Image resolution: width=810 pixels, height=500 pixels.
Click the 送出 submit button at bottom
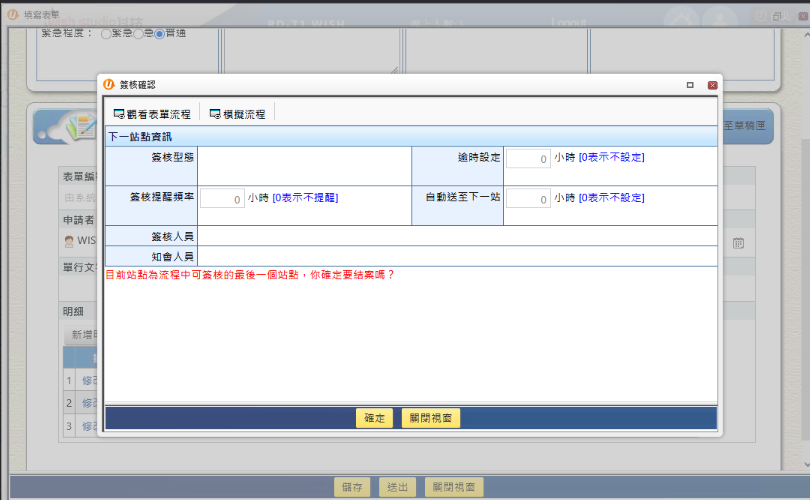click(x=397, y=487)
